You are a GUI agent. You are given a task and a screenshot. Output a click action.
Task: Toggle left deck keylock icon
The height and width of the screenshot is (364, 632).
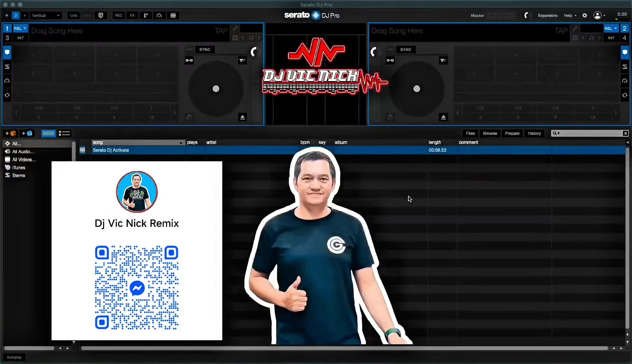[189, 60]
